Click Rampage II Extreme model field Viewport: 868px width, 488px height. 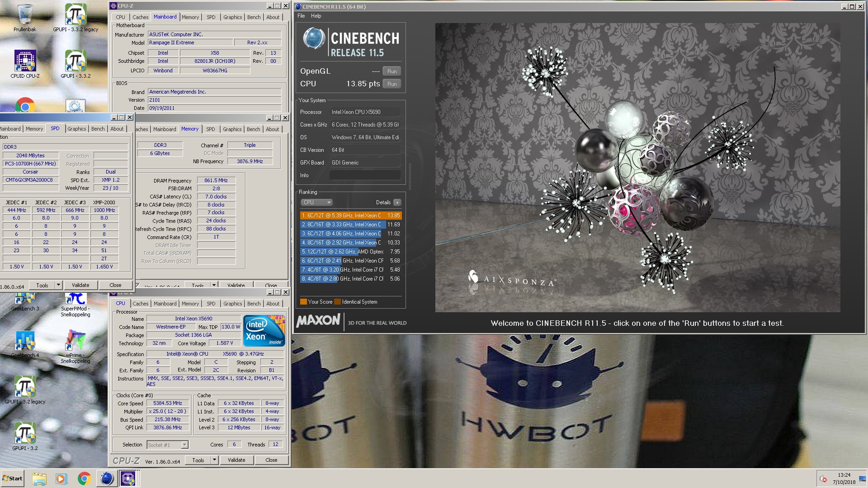point(190,42)
